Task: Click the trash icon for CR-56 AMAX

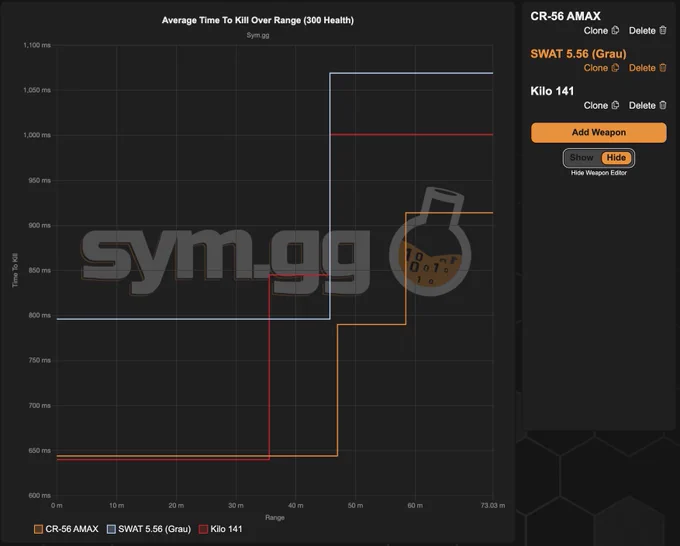Action: 663,30
